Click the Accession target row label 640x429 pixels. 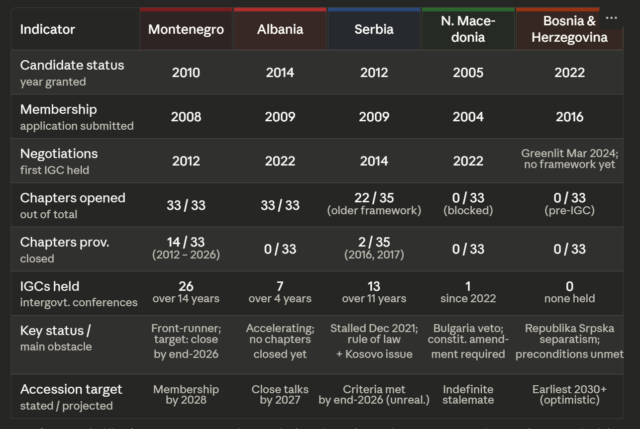(x=71, y=395)
